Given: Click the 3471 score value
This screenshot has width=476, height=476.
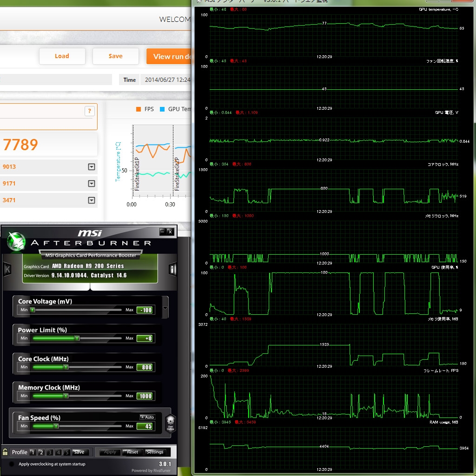Looking at the screenshot, I should 9,200.
